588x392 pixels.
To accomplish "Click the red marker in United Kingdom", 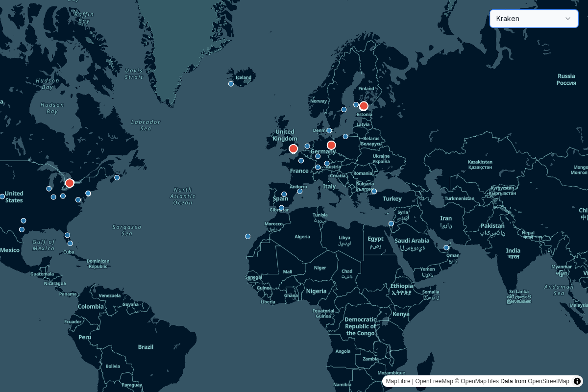I will click(x=293, y=148).
